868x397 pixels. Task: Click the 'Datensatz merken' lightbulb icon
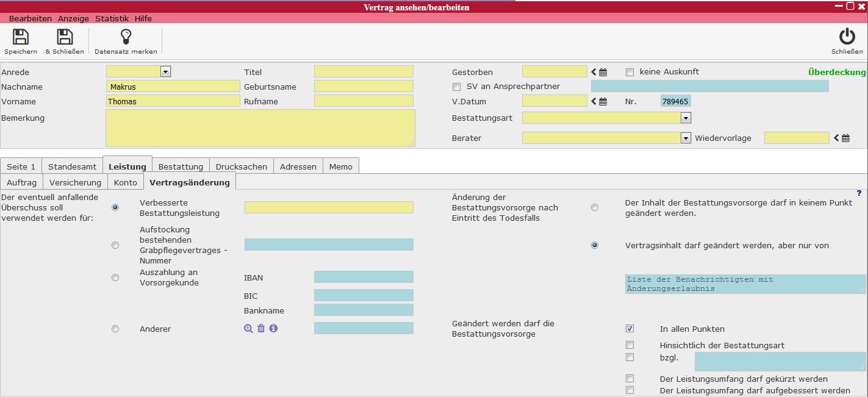126,38
